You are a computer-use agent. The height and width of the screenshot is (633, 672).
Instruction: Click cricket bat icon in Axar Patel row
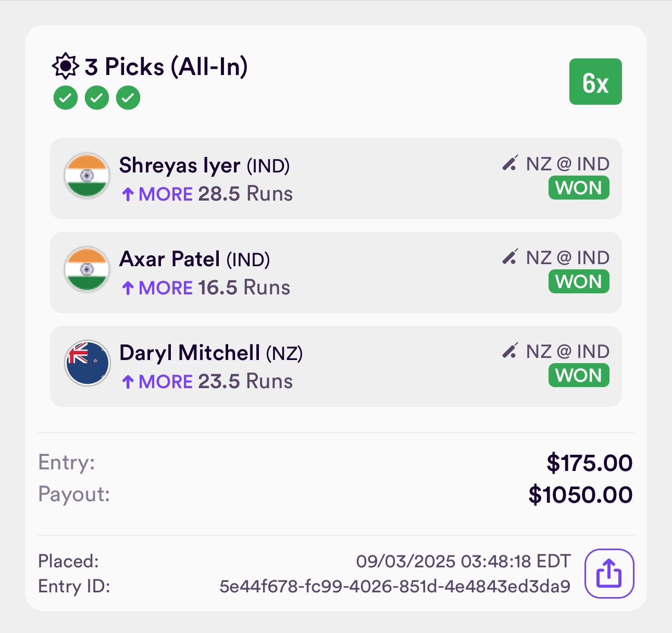click(510, 257)
